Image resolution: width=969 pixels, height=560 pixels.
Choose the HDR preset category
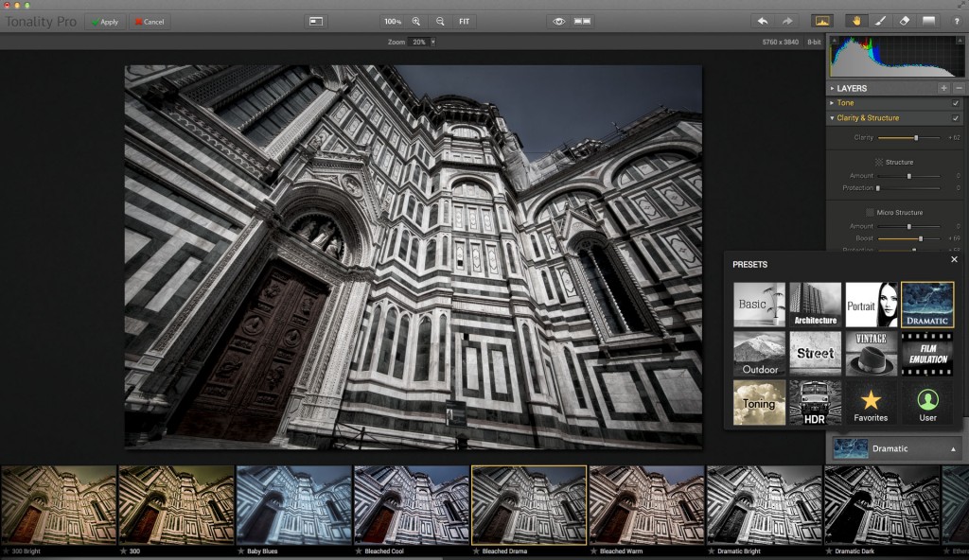pos(815,402)
